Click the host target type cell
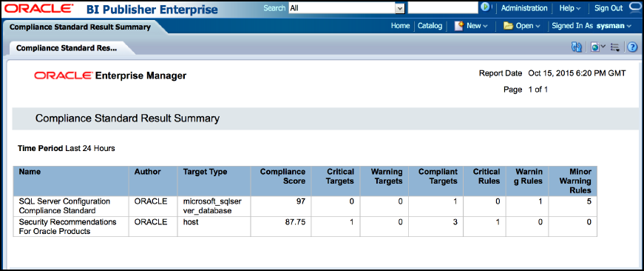 coord(214,227)
